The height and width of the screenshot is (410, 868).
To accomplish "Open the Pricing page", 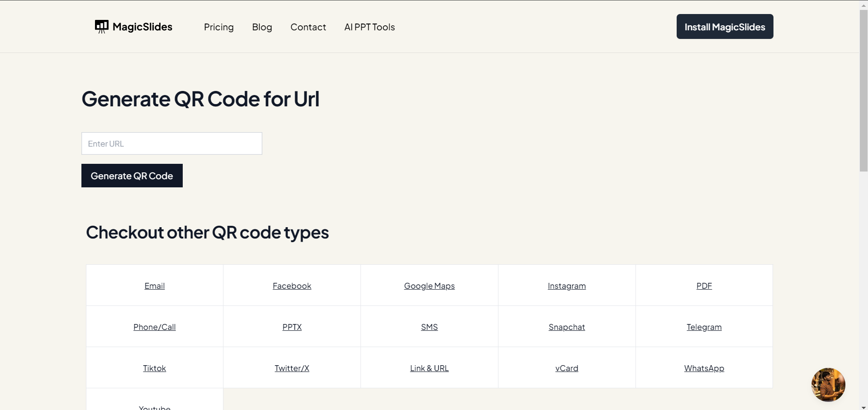I will 219,27.
